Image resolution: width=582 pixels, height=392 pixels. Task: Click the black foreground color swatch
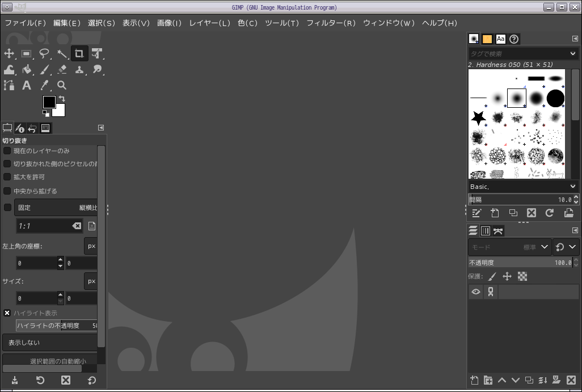(x=49, y=103)
